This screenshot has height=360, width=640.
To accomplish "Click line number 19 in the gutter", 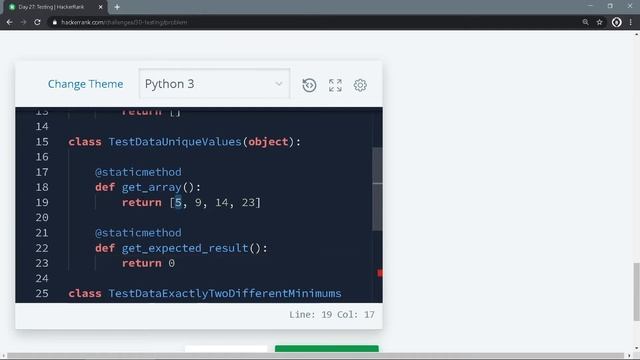I will [x=42, y=202].
